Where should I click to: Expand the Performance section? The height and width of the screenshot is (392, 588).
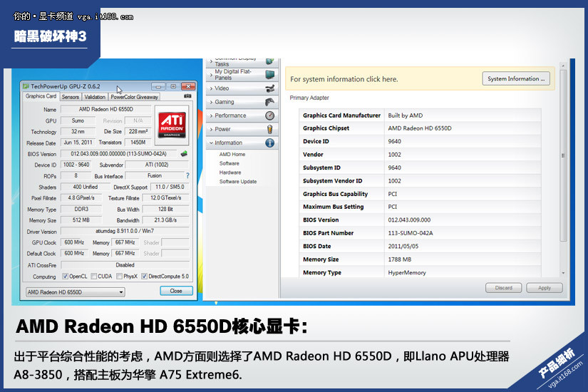point(242,115)
